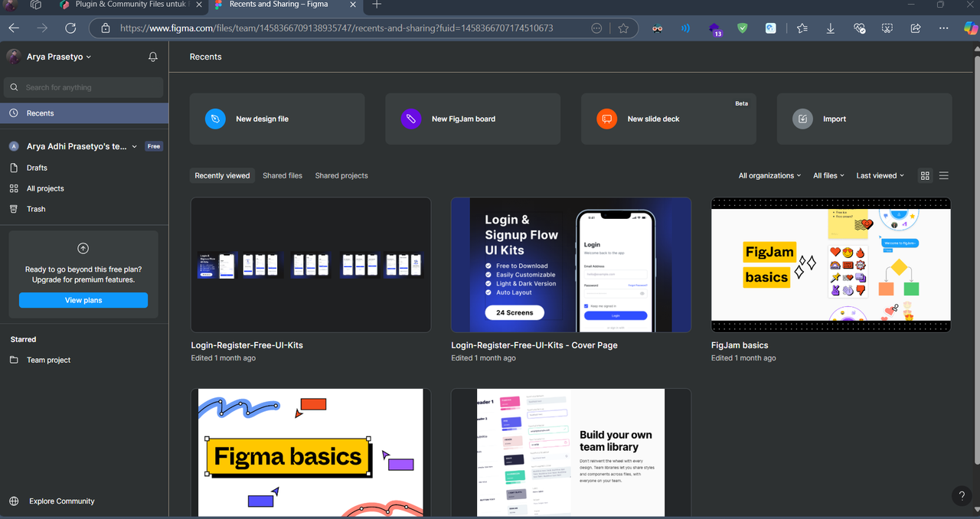Select the Recently viewed tab
This screenshot has width=980, height=519.
222,175
